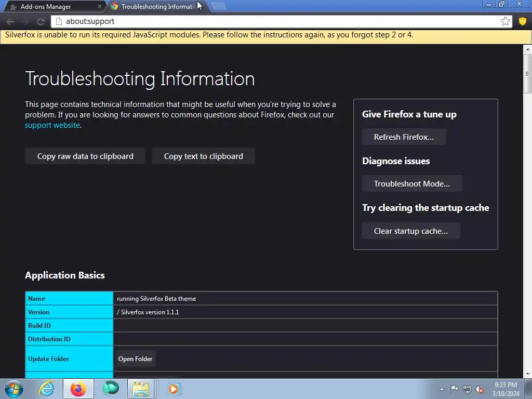The width and height of the screenshot is (532, 399).
Task: Open a new tab with the tab button
Action: (219, 6)
